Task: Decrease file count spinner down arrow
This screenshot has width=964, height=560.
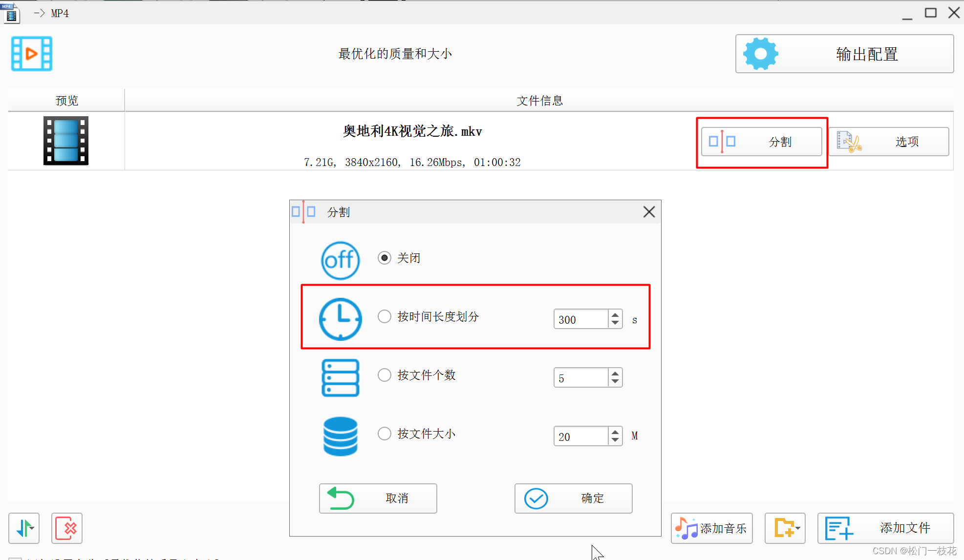Action: point(615,381)
